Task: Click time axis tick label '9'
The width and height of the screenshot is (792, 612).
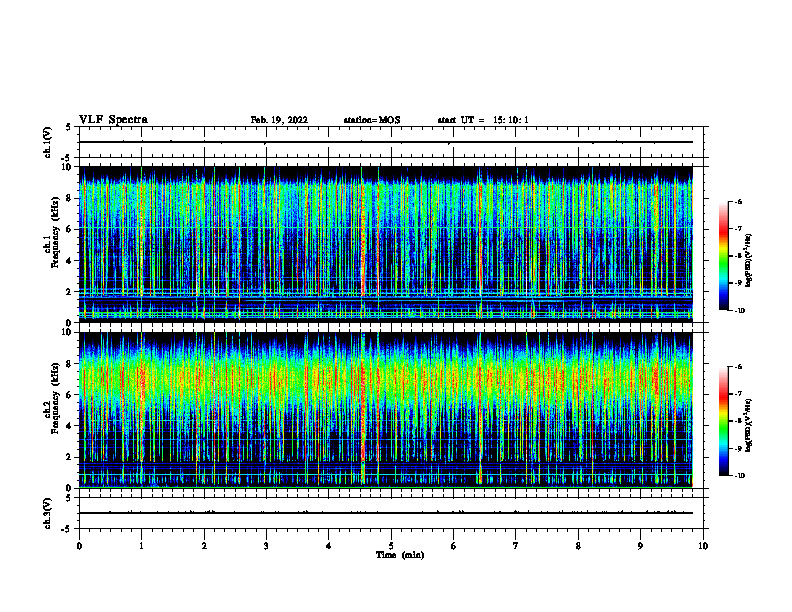Action: point(640,546)
